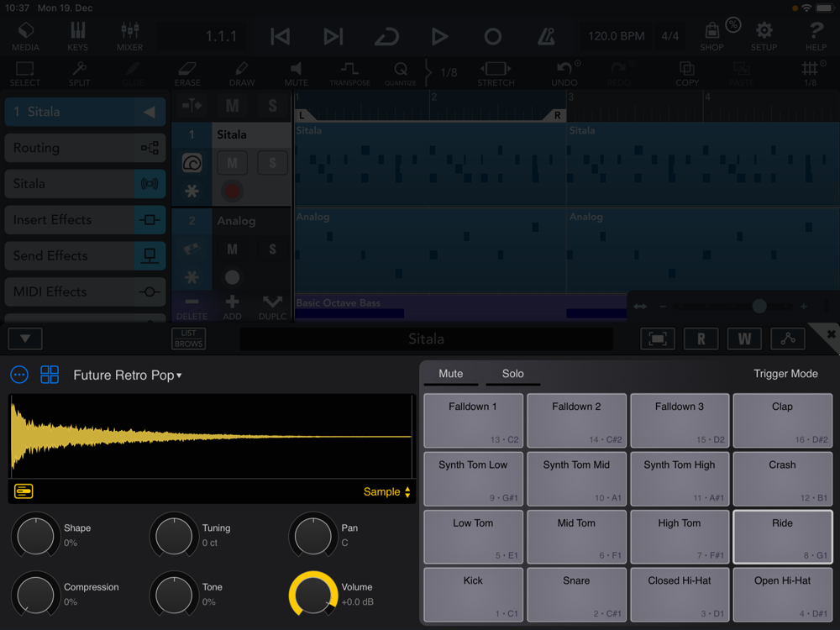
Task: Expand MIDI Effects section
Action: click(x=85, y=291)
